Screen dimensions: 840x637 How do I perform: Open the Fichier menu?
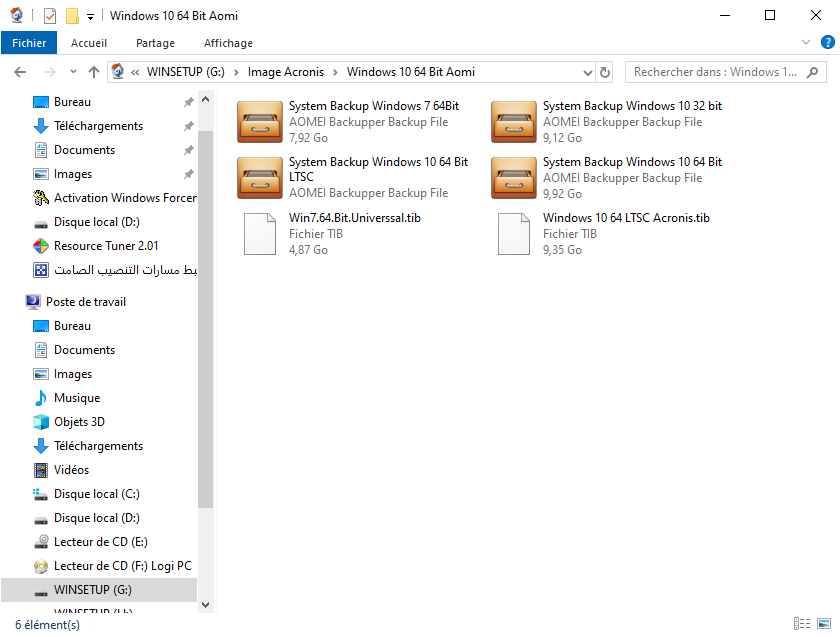(x=29, y=43)
